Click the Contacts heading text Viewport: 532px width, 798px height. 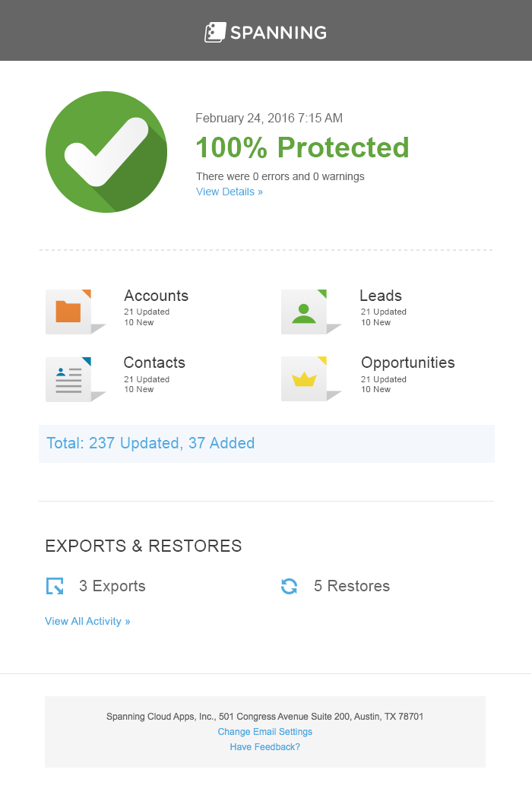[x=154, y=363]
